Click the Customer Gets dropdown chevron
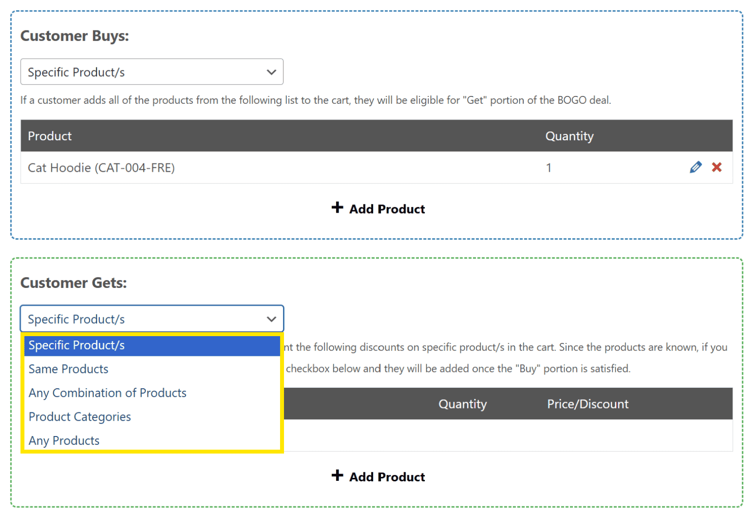756x532 pixels. point(271,319)
